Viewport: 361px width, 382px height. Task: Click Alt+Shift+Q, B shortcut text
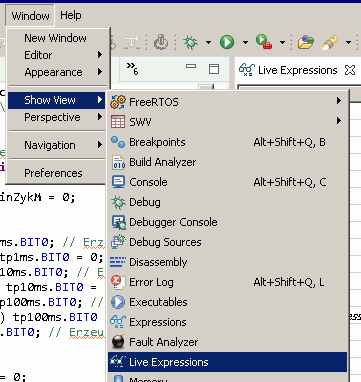(289, 142)
